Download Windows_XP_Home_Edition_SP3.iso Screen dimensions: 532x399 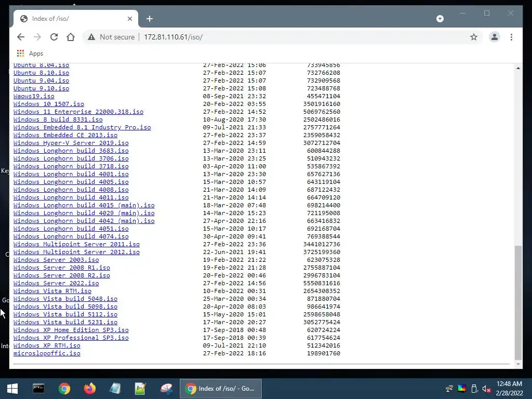[x=71, y=330]
